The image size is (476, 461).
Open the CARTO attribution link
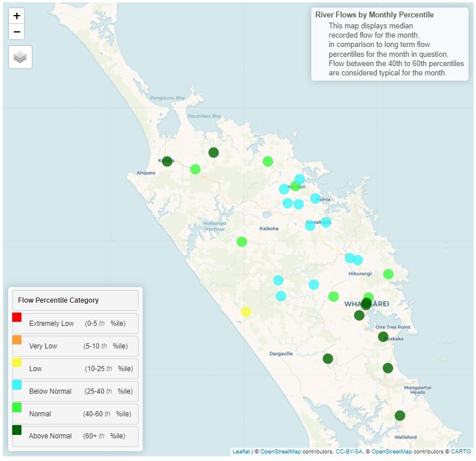[462, 452]
